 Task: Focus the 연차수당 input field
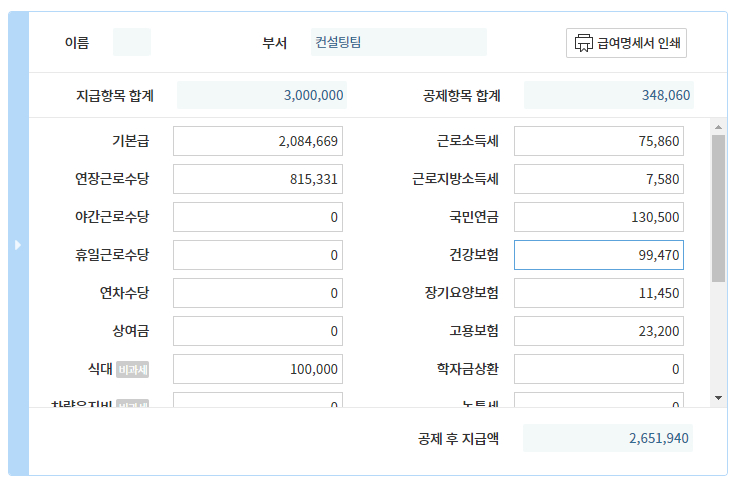(x=258, y=293)
